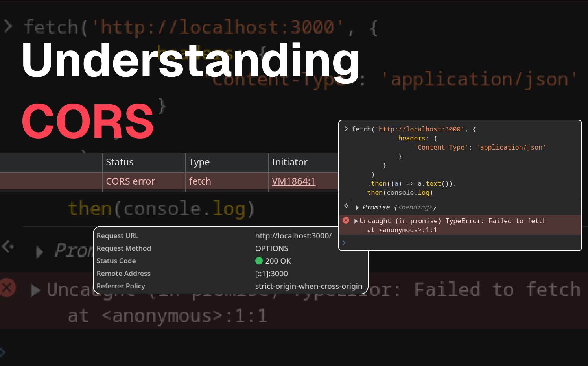Click the green status dot next to 200 OK
588x366 pixels.
(259, 261)
